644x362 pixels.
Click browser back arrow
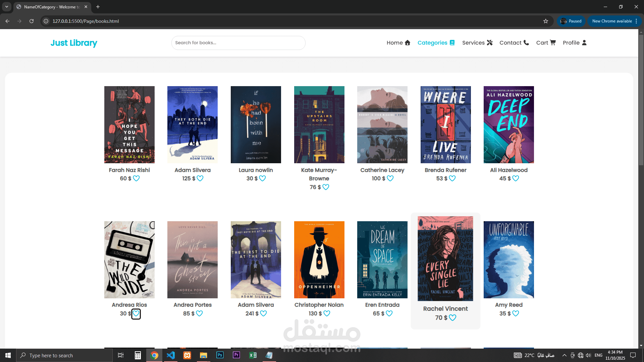coord(7,21)
